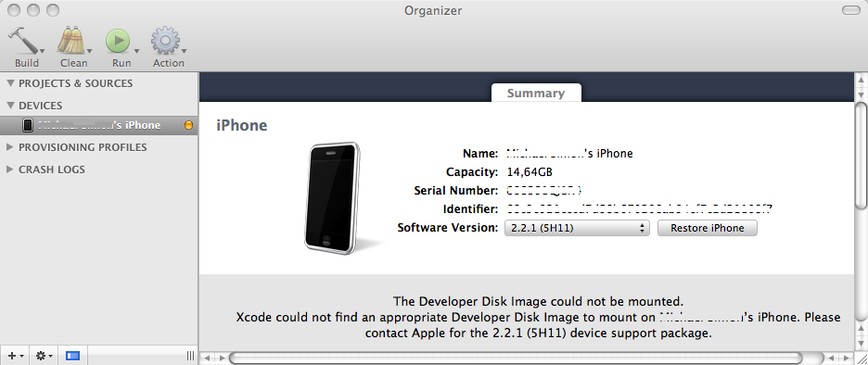
Task: Open the Clean dropdown arrow
Action: click(x=89, y=51)
